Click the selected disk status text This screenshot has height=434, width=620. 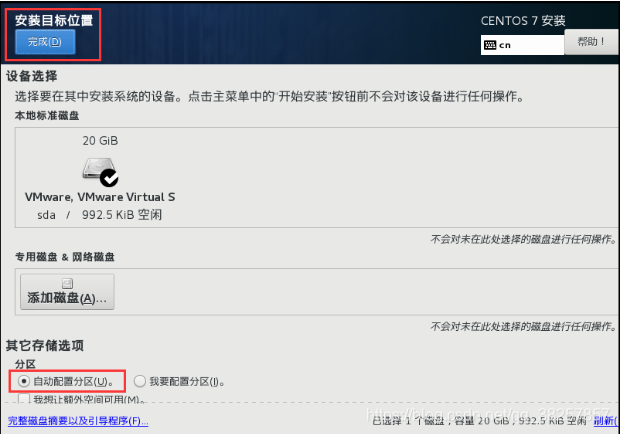coord(480,421)
